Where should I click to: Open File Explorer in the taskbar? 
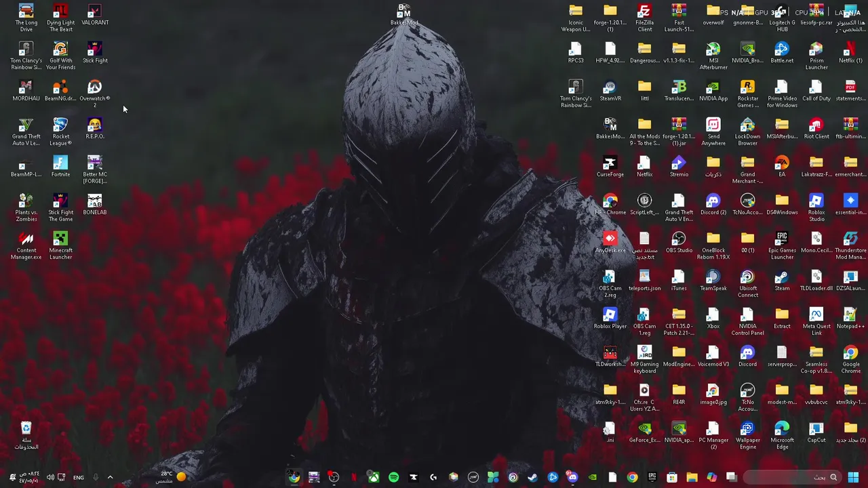coord(692,477)
